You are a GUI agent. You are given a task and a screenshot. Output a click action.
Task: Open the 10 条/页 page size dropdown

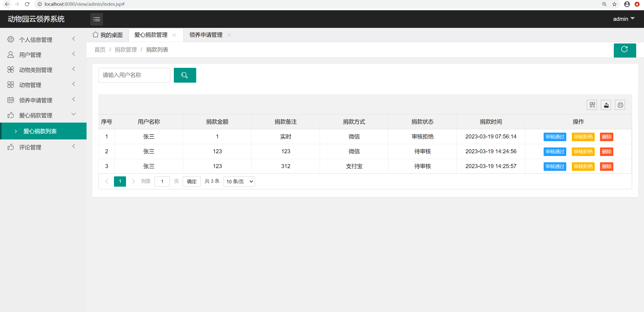239,181
